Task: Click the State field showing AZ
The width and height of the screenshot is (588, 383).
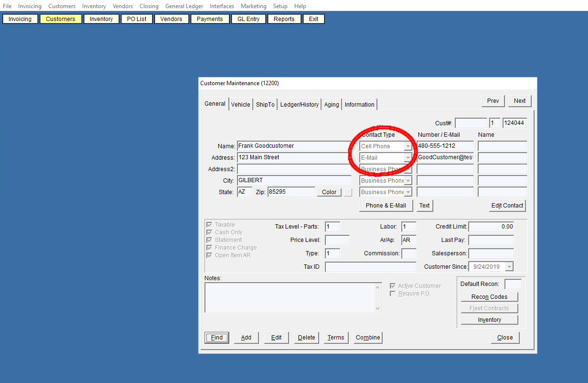Action: [x=245, y=192]
